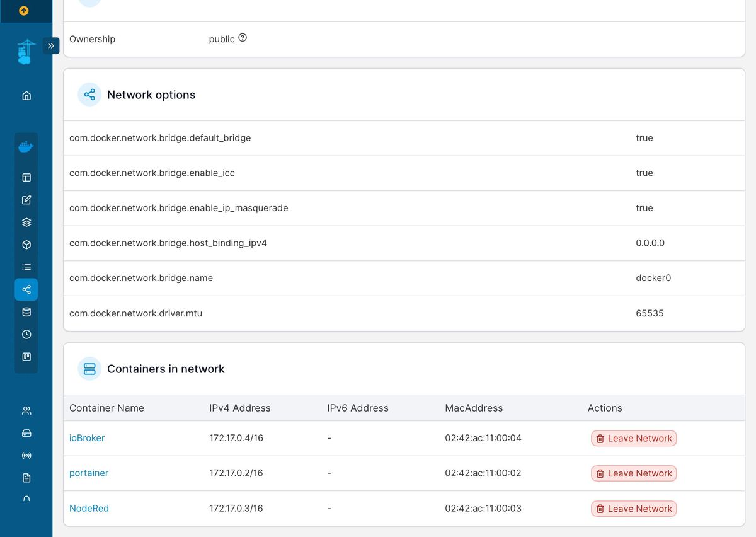This screenshot has width=756, height=537.
Task: Open Users icon in sidebar
Action: (x=26, y=411)
